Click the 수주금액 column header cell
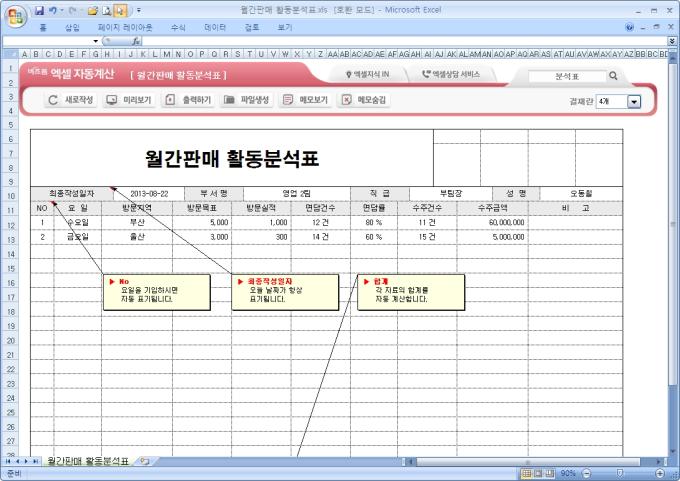This screenshot has height=481, width=680. 493,208
